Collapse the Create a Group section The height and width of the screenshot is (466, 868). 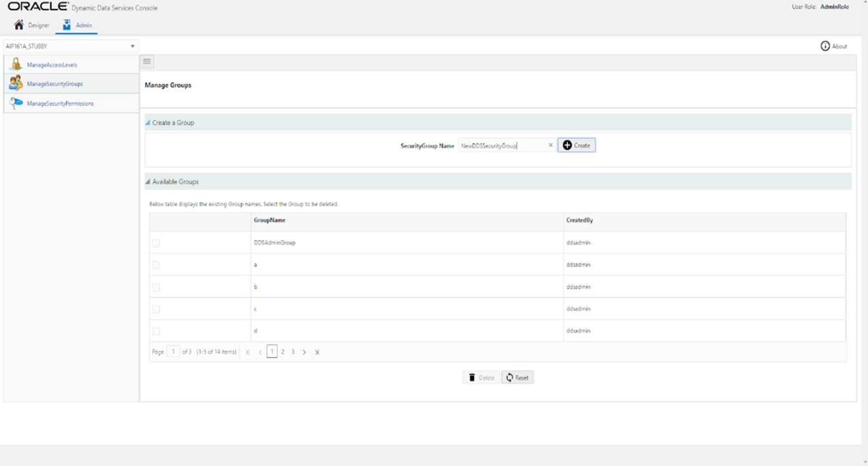(x=146, y=122)
